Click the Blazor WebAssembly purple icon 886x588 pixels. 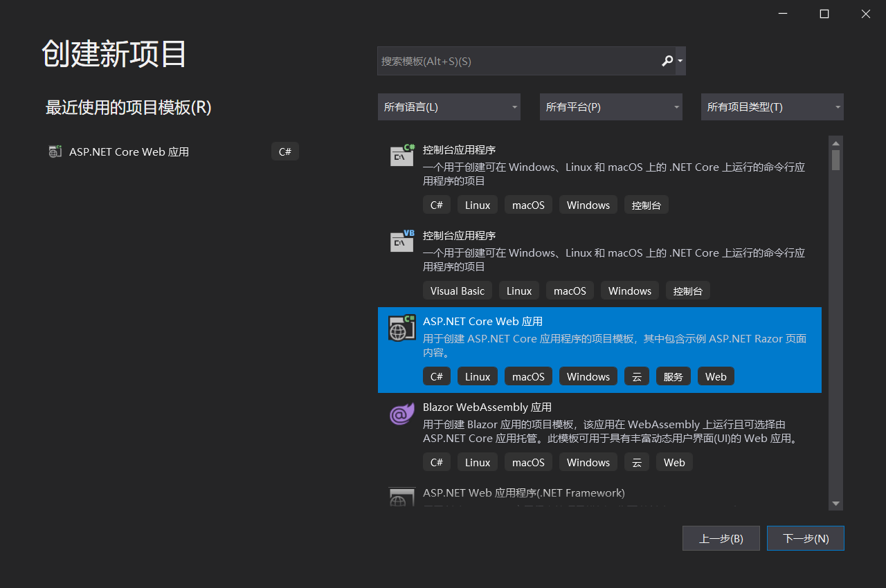(401, 414)
